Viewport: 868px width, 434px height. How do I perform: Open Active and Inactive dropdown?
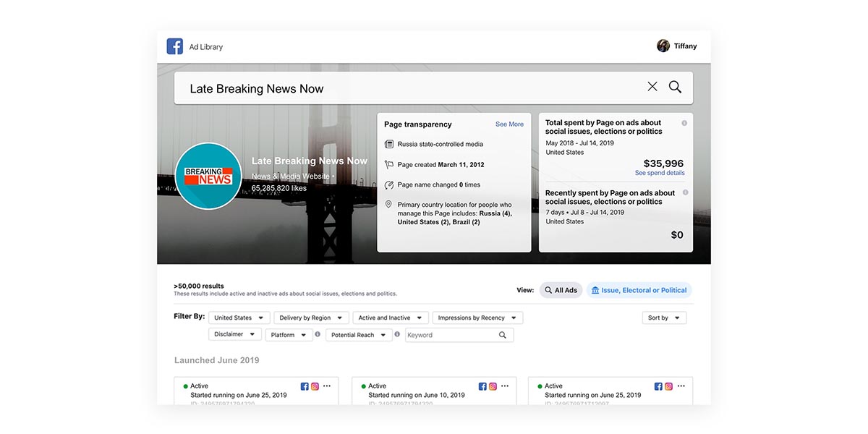click(x=391, y=318)
